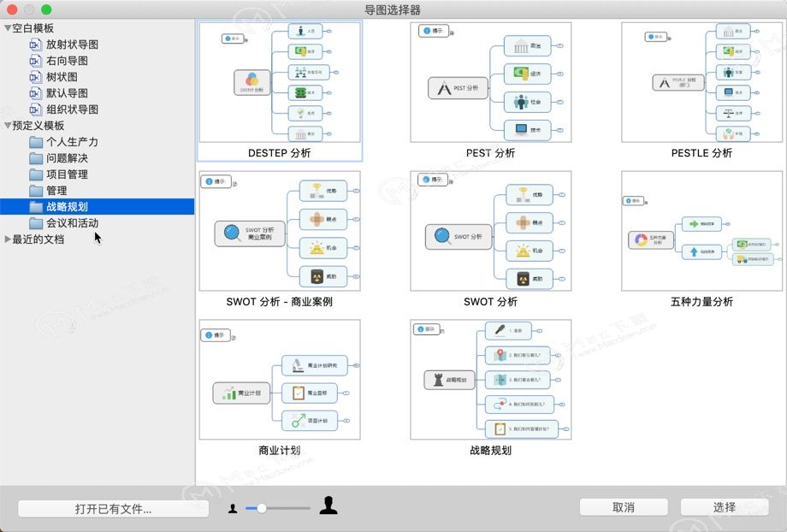The width and height of the screenshot is (787, 532).
Task: Click the 会议和活动 folder icon
Action: pyautogui.click(x=36, y=223)
